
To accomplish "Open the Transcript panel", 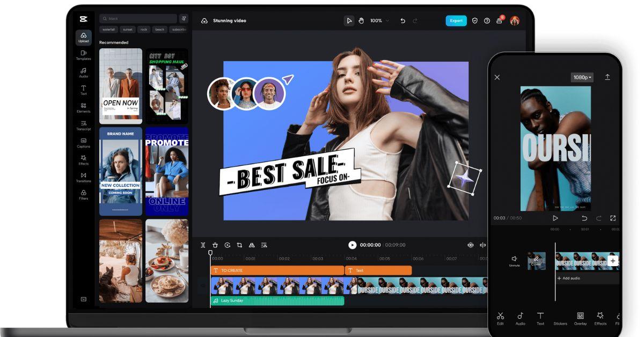I will (83, 126).
